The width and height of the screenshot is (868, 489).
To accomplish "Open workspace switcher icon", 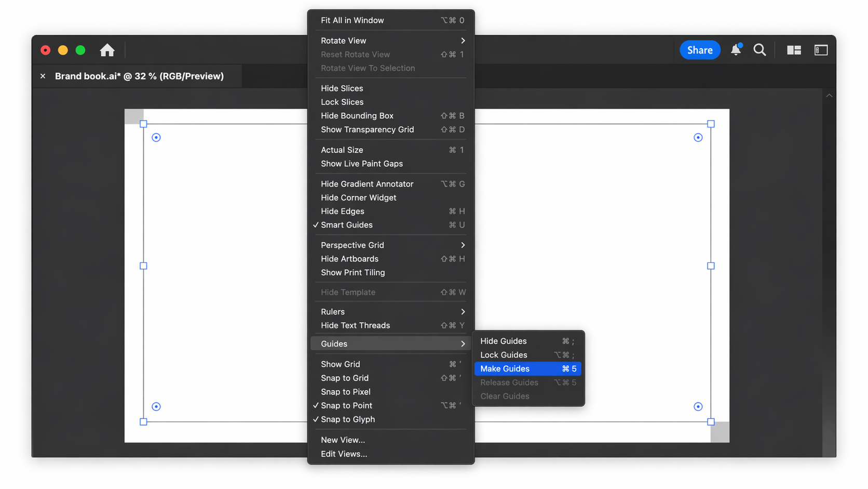I will [x=821, y=50].
